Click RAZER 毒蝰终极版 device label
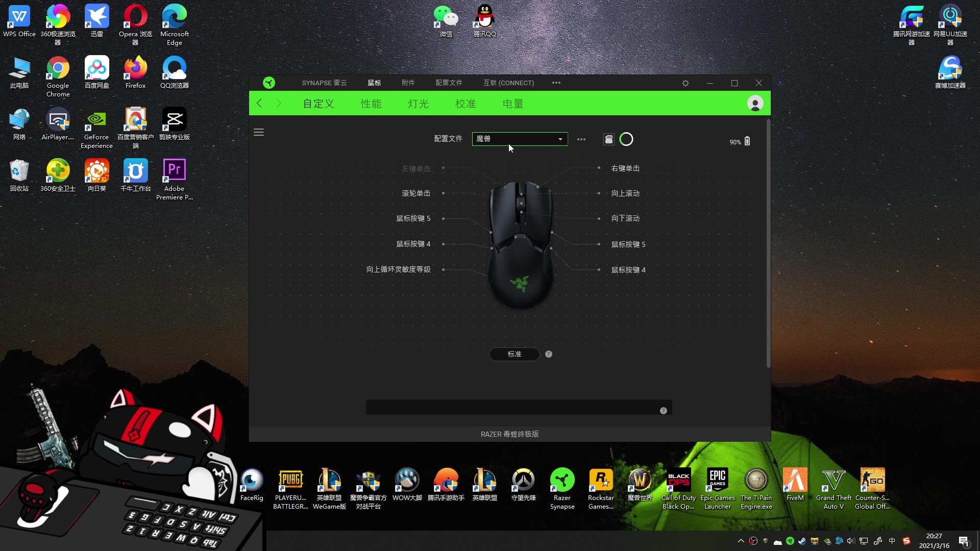The height and width of the screenshot is (551, 980). [x=509, y=434]
